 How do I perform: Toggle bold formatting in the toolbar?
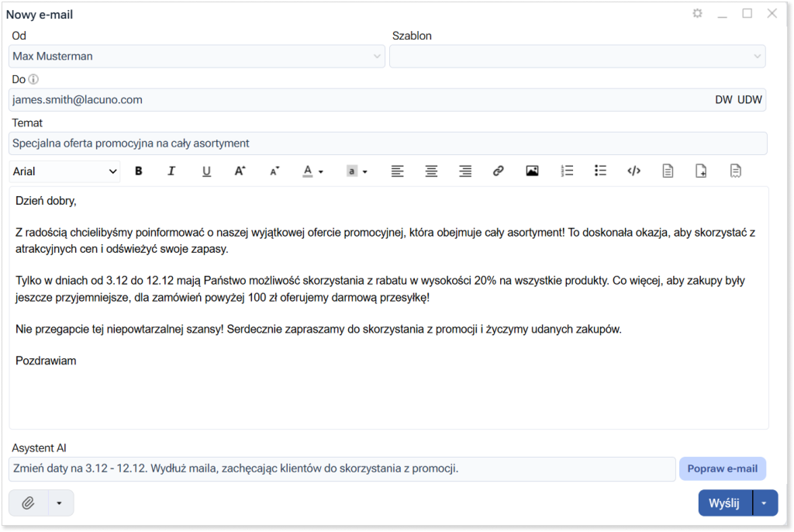139,171
